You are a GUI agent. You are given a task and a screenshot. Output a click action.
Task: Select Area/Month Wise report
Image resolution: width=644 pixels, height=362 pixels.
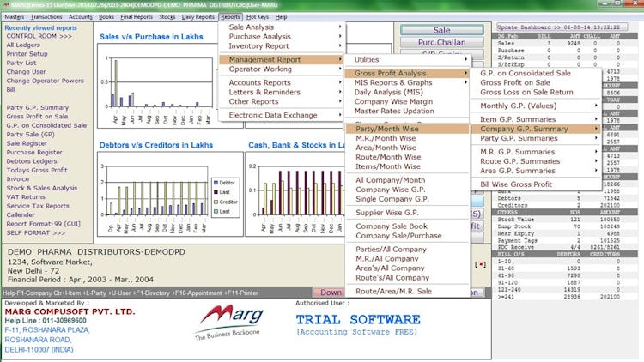pyautogui.click(x=407, y=148)
